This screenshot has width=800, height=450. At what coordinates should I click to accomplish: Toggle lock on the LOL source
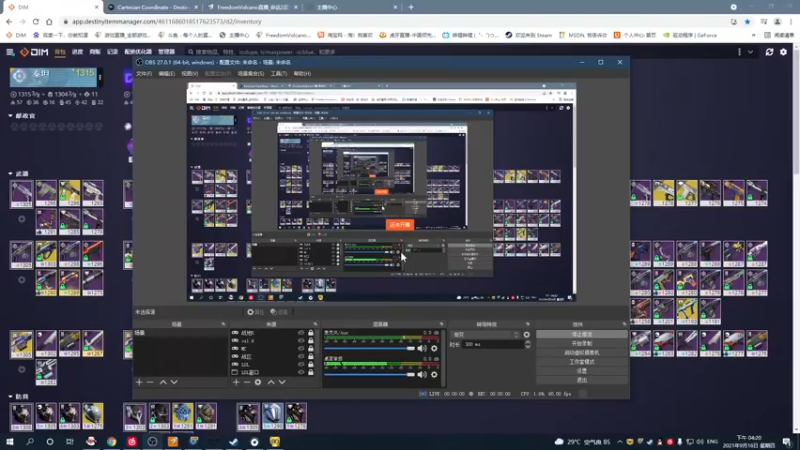coord(311,364)
